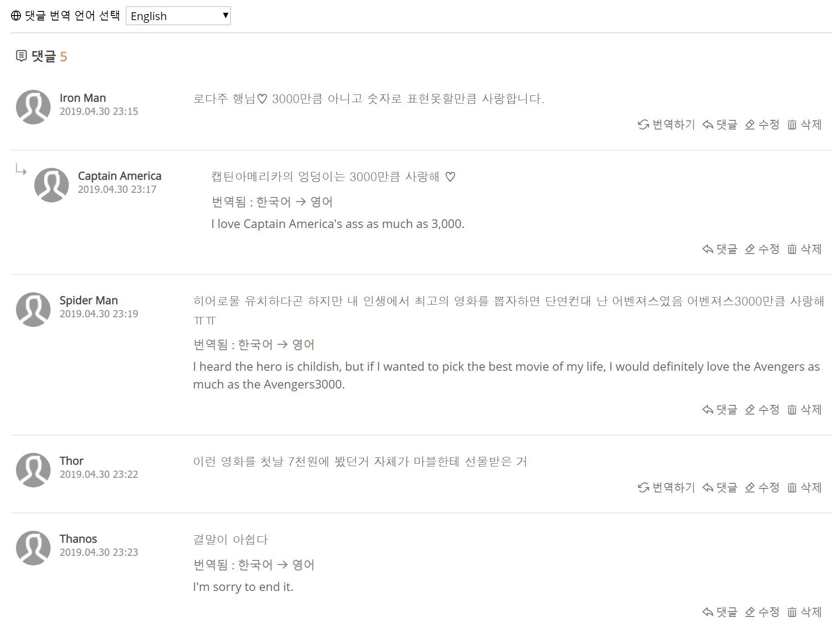Click the globe icon beside language selection

click(x=16, y=16)
